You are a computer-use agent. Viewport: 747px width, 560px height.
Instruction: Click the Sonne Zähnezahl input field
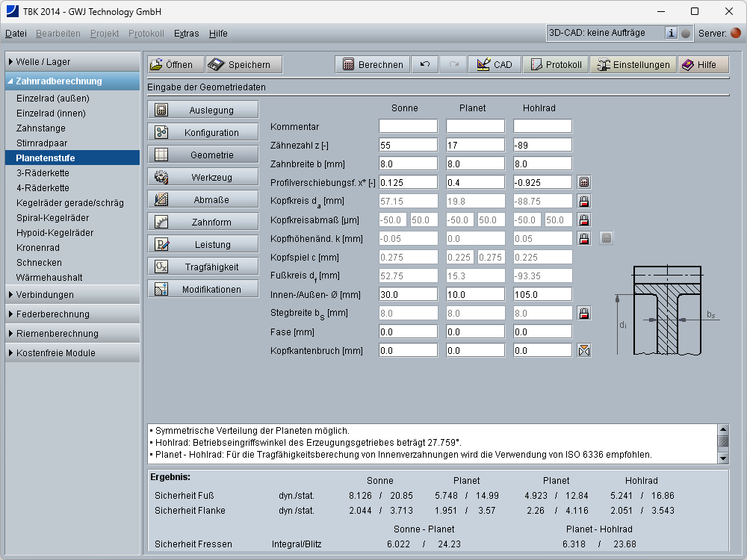[x=408, y=145]
